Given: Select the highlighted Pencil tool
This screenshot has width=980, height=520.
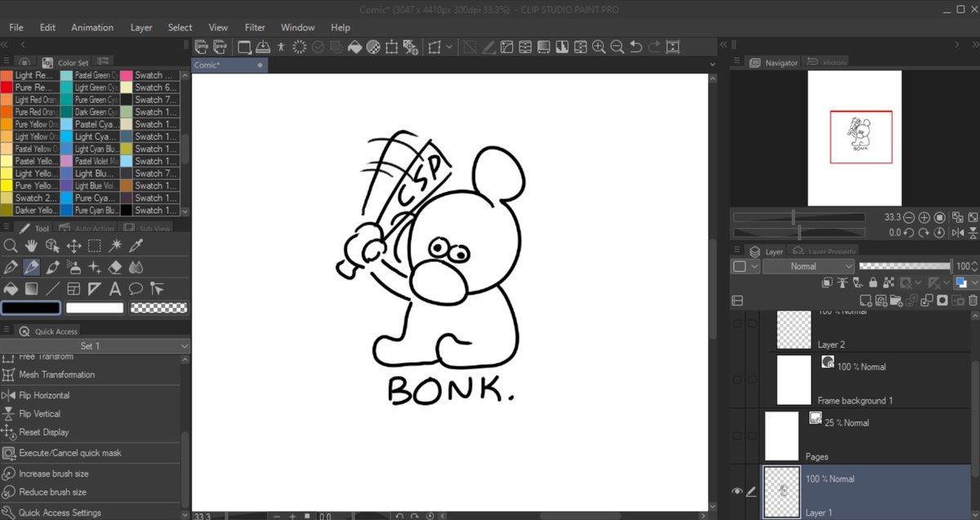Looking at the screenshot, I should (32, 267).
